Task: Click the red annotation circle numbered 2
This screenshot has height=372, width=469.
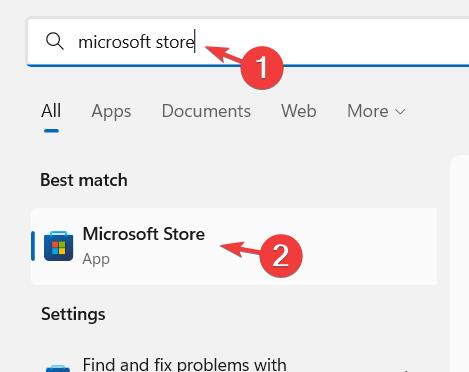Action: [281, 256]
